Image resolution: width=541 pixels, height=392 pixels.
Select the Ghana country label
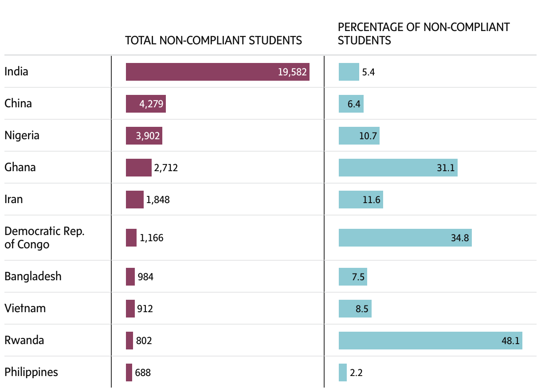20,168
